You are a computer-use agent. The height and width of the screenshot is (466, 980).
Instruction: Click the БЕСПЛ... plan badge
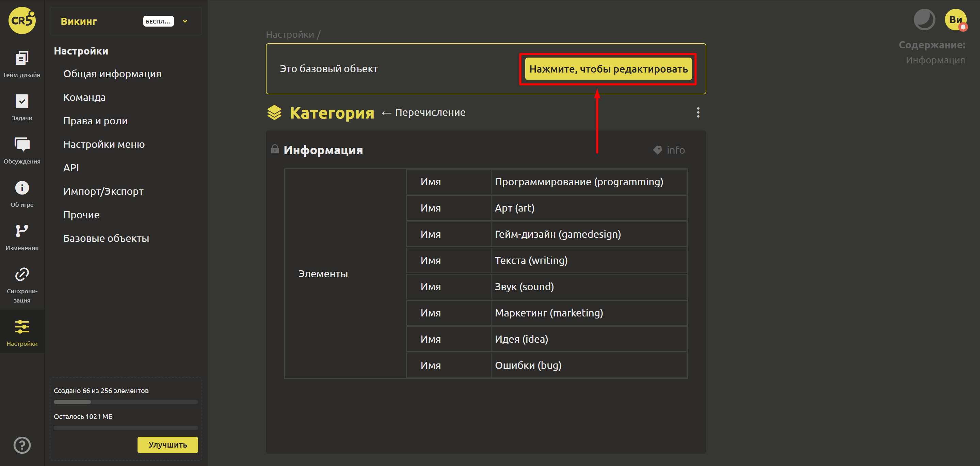tap(158, 21)
